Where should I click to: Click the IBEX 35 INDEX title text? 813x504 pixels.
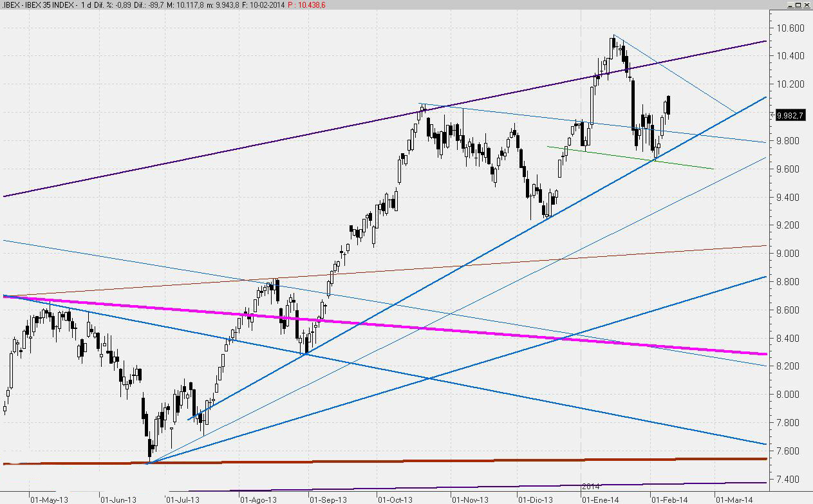[47, 5]
